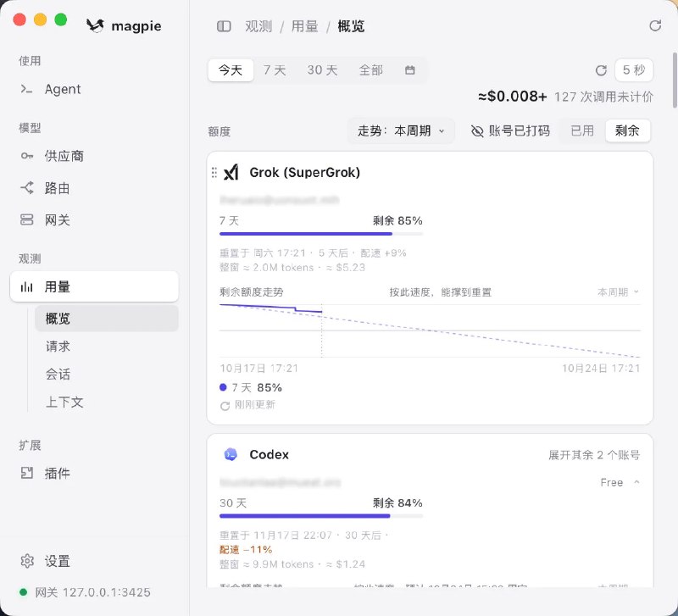Open the 会话 submenu item
This screenshot has height=616, width=678.
point(107,375)
